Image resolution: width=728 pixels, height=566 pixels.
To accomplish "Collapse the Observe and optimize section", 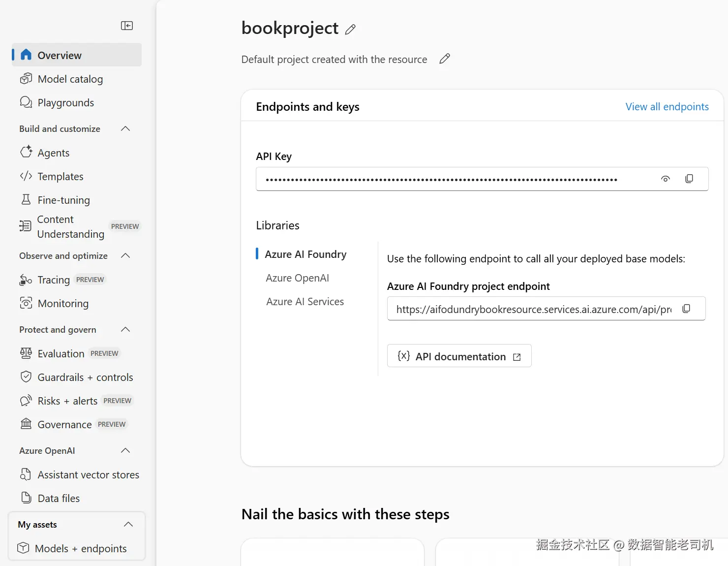I will pyautogui.click(x=125, y=255).
